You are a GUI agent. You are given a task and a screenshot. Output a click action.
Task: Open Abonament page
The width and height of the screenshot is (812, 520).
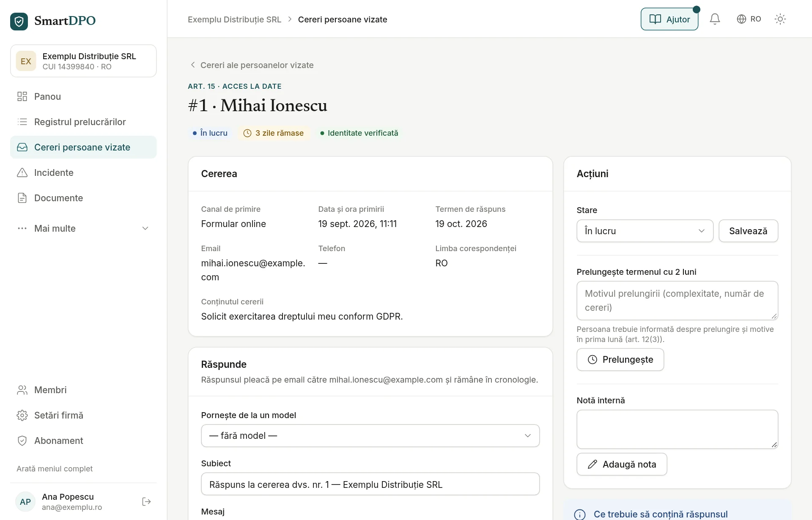pyautogui.click(x=83, y=441)
